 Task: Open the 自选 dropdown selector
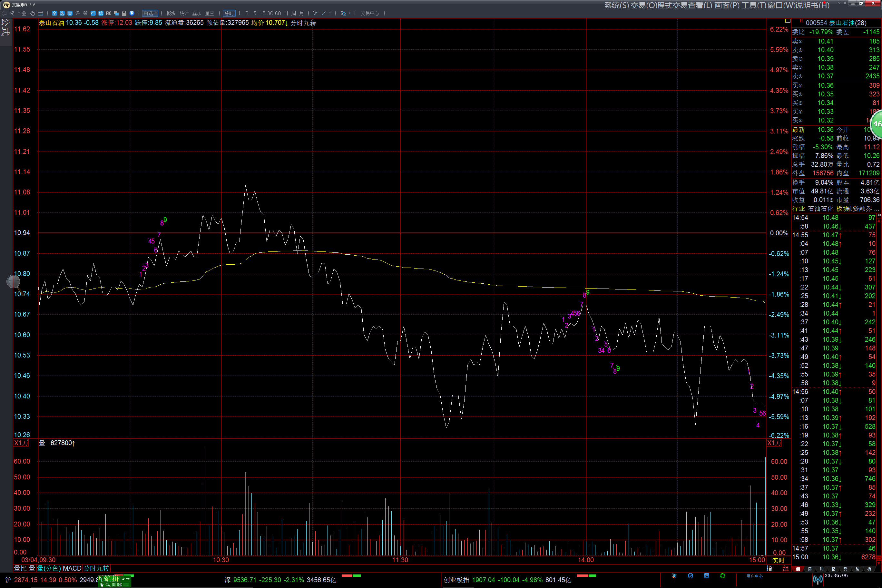click(x=150, y=13)
